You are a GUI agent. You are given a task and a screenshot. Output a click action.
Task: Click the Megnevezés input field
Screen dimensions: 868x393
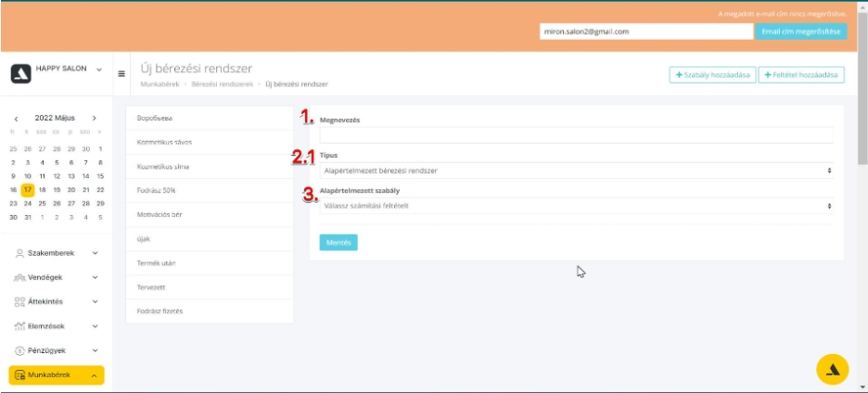pos(576,135)
